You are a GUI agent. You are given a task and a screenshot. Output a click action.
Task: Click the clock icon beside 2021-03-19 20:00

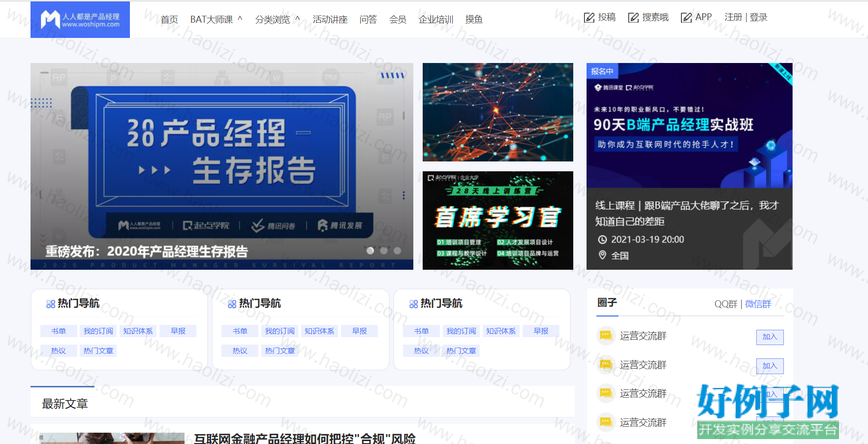(602, 240)
